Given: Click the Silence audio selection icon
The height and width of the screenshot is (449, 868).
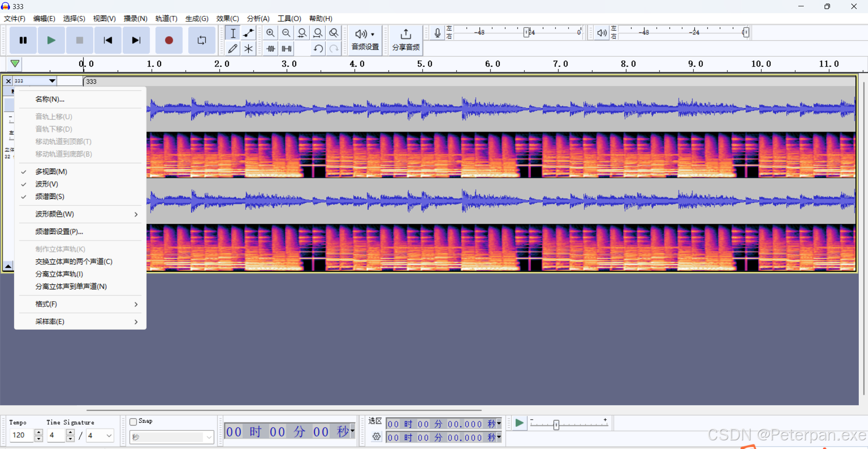Looking at the screenshot, I should click(286, 48).
